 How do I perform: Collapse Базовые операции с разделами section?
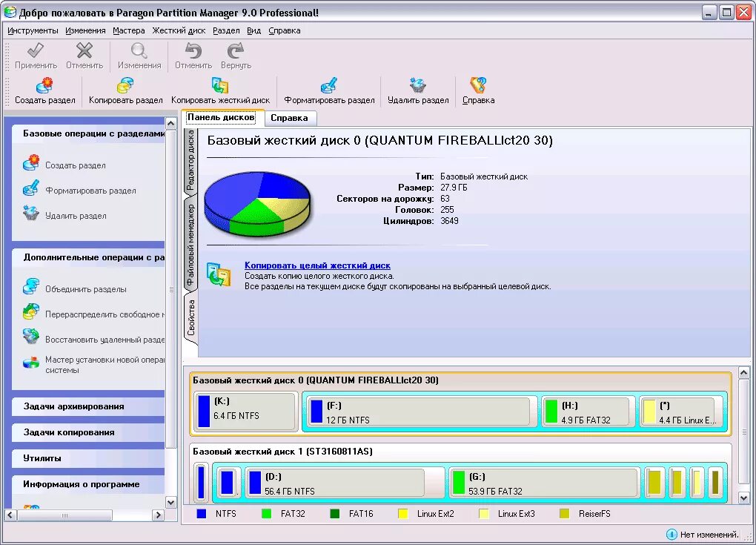89,133
